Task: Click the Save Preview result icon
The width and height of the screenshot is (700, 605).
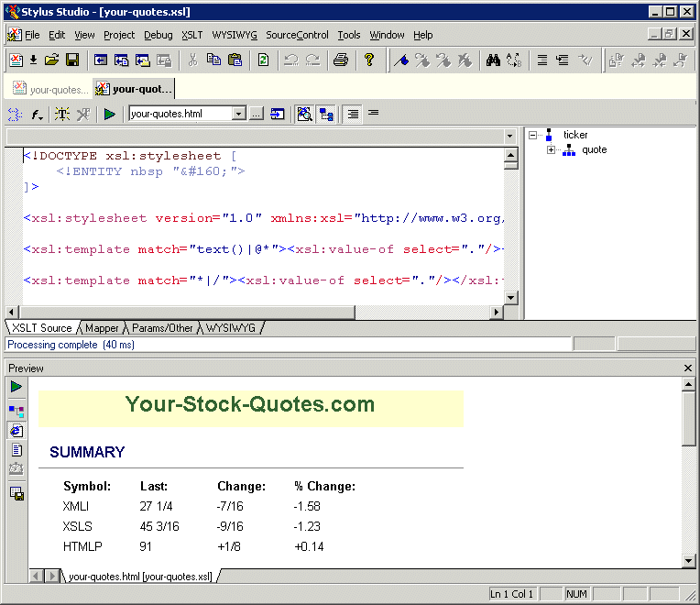Action: (16, 493)
